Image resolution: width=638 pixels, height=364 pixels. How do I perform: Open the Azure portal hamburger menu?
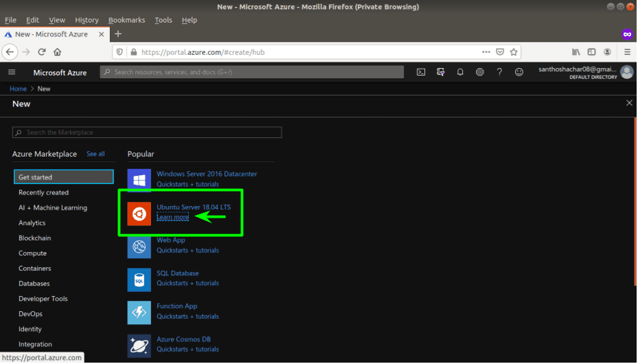coord(12,72)
